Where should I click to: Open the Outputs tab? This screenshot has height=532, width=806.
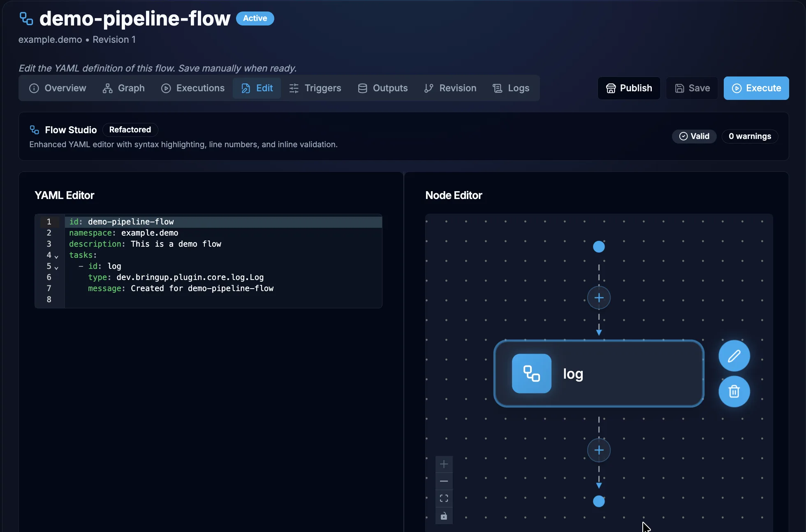tap(382, 88)
